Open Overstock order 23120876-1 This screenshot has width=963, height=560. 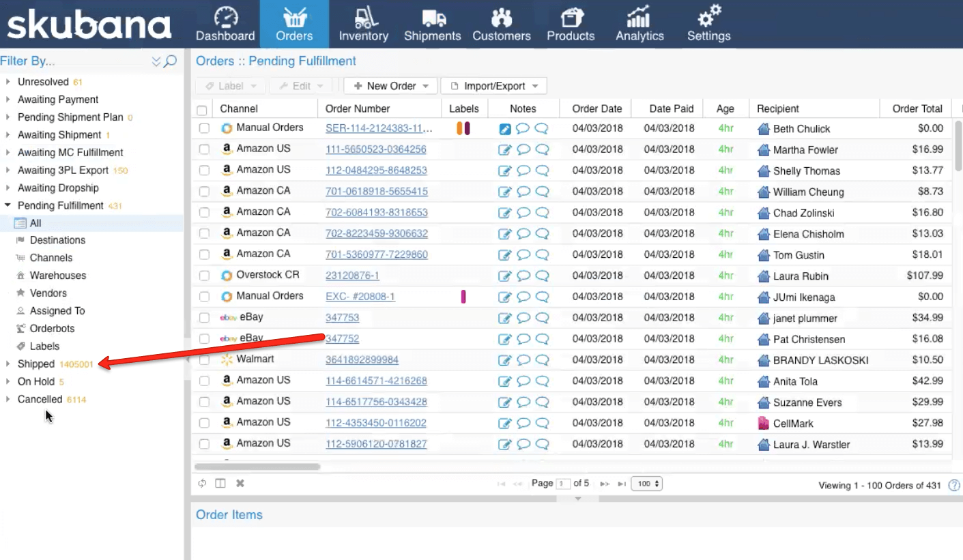tap(352, 276)
